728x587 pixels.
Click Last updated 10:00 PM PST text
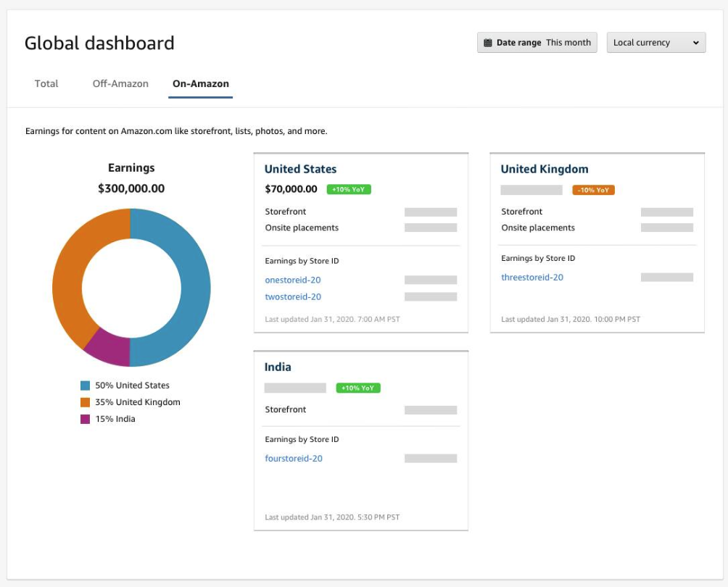click(571, 320)
